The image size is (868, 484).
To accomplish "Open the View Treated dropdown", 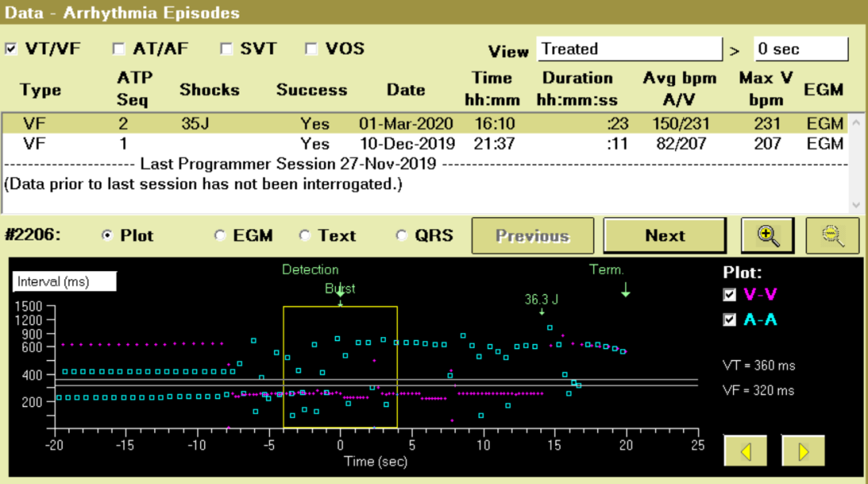I will [x=629, y=49].
